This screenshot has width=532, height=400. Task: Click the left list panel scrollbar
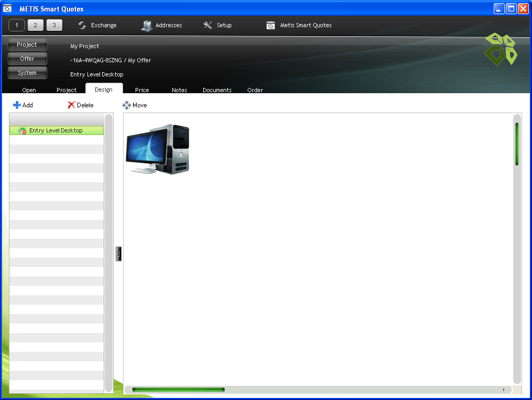[108, 253]
